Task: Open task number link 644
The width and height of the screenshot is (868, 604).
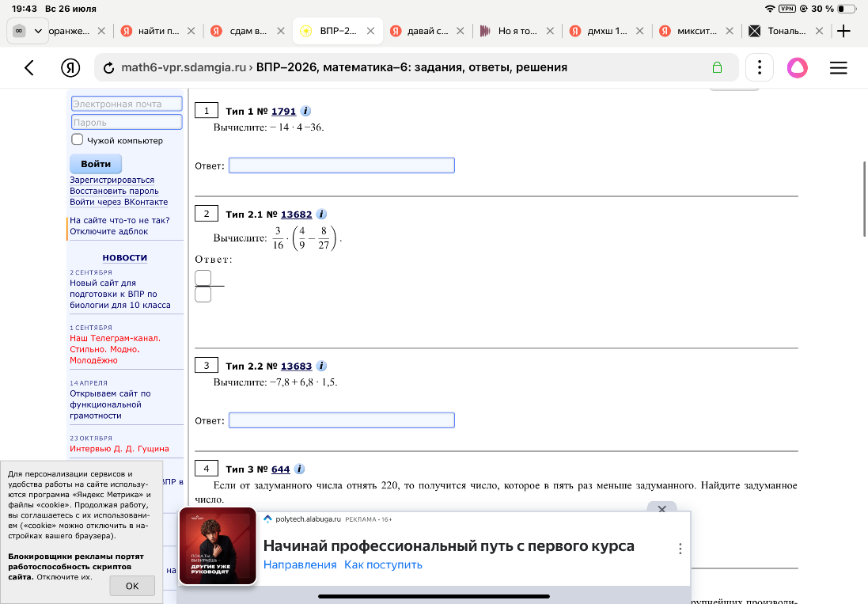Action: pos(281,469)
